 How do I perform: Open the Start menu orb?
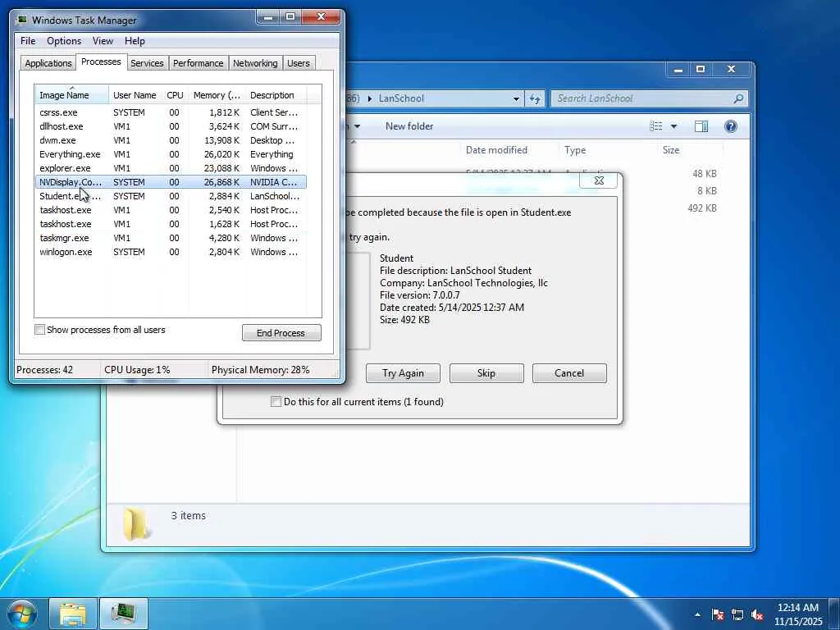tap(21, 614)
